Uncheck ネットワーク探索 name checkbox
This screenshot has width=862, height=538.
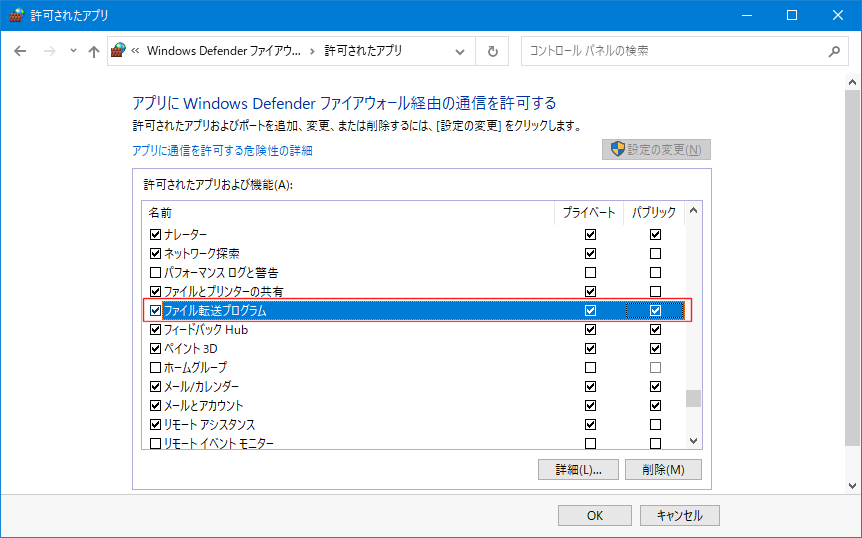pyautogui.click(x=156, y=253)
